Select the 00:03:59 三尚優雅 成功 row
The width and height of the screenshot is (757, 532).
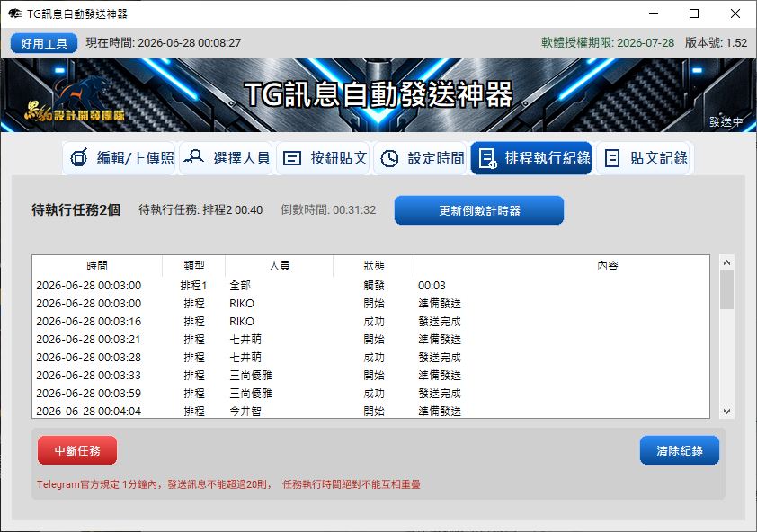[x=370, y=394]
